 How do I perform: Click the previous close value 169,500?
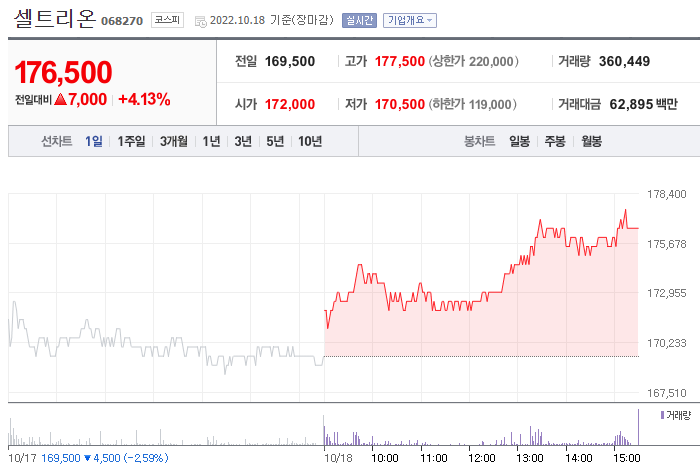click(290, 61)
